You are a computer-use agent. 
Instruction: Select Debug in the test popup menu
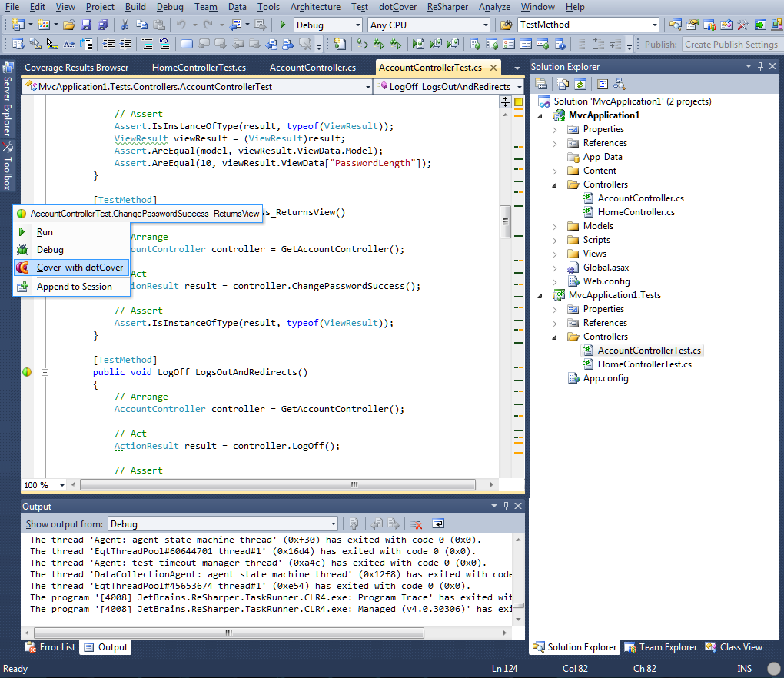point(71,250)
